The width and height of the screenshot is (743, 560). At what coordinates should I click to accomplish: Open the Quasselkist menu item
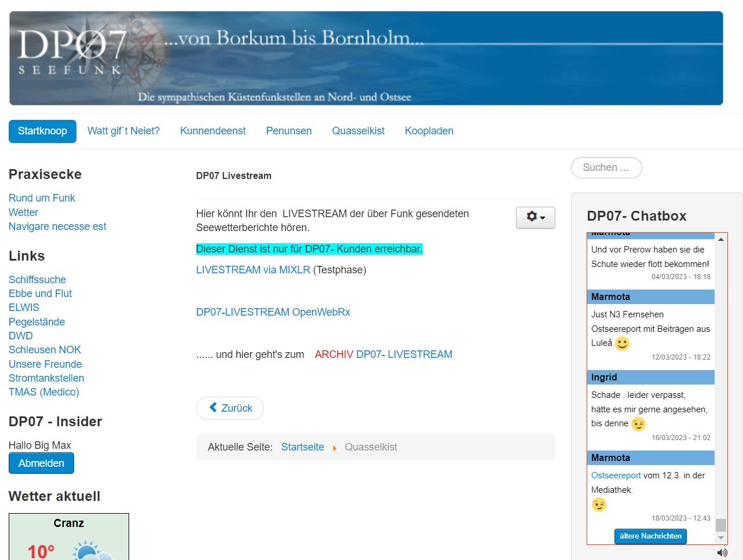pos(358,131)
